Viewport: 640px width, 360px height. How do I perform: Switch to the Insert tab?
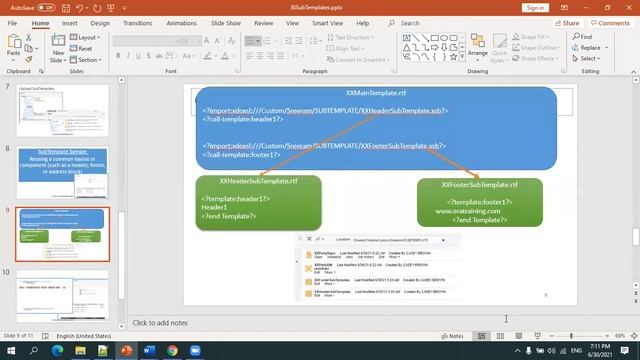pos(70,23)
